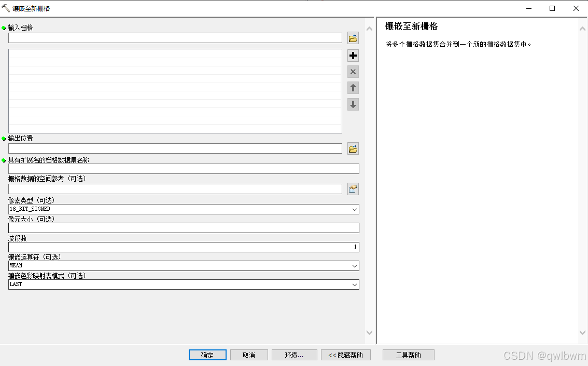This screenshot has width=588, height=366.
Task: Click the help description 将多个栅格数据集合并 text
Action: 458,44
